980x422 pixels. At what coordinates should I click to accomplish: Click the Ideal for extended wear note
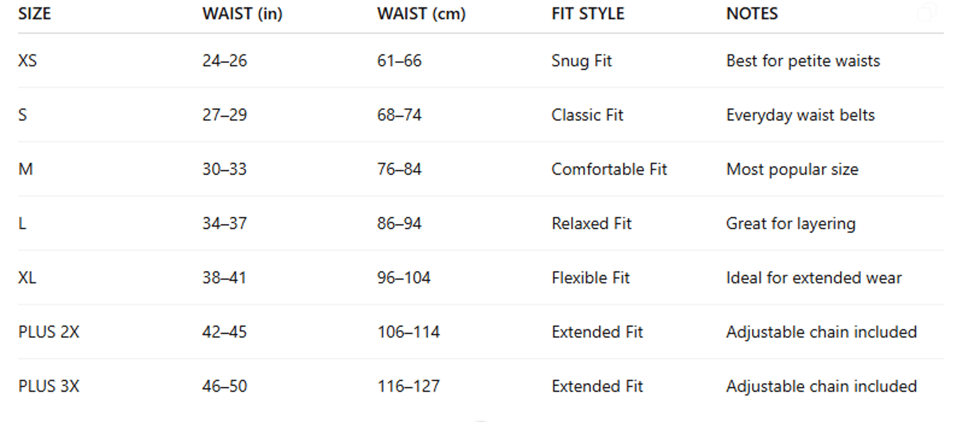tap(814, 278)
